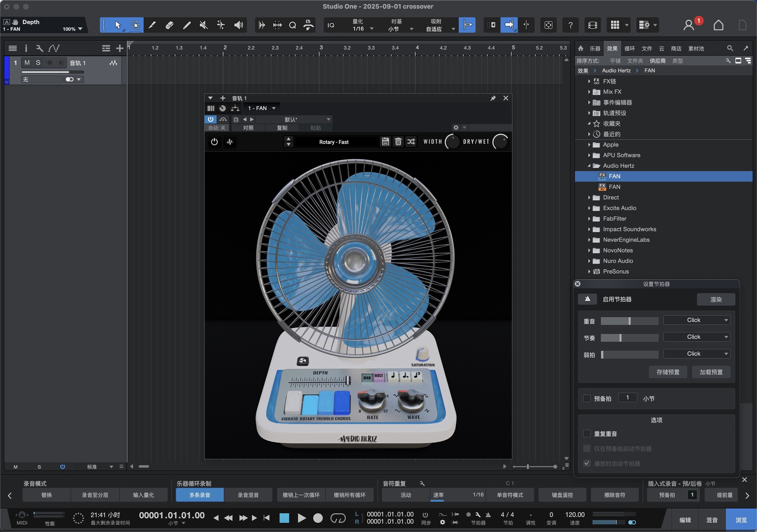
Task: Switch to 文件 browser tab
Action: click(647, 49)
